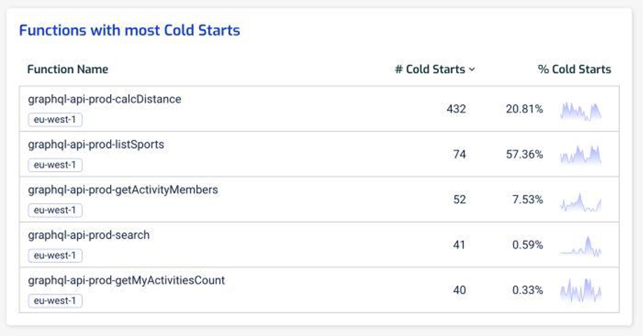This screenshot has height=336, width=644.
Task: Sort by the Function Name column
Action: click(x=67, y=69)
